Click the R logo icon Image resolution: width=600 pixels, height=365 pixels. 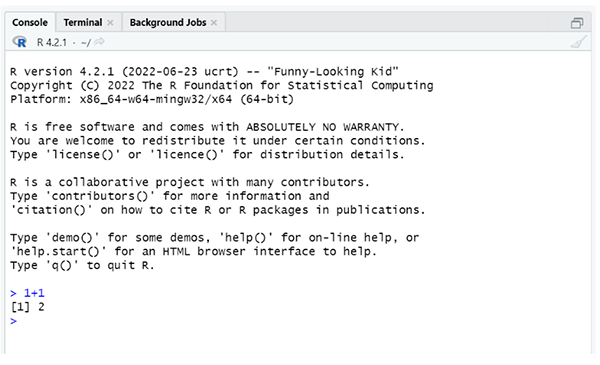coord(19,42)
